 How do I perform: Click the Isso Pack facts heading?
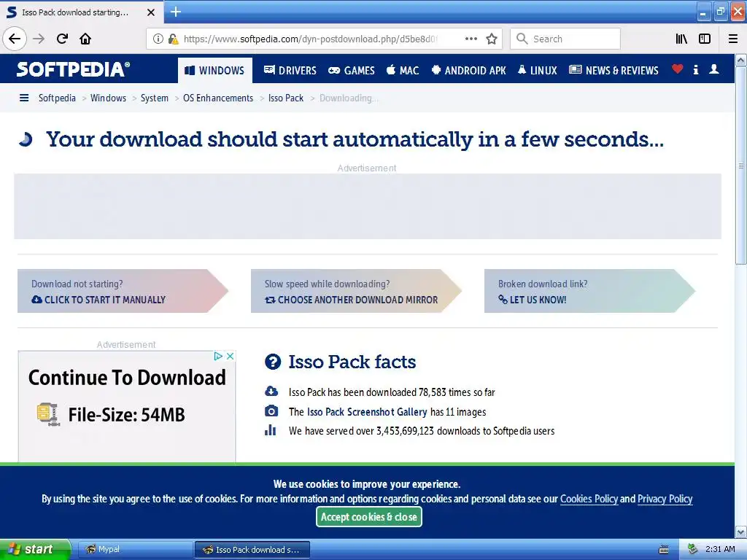click(352, 362)
